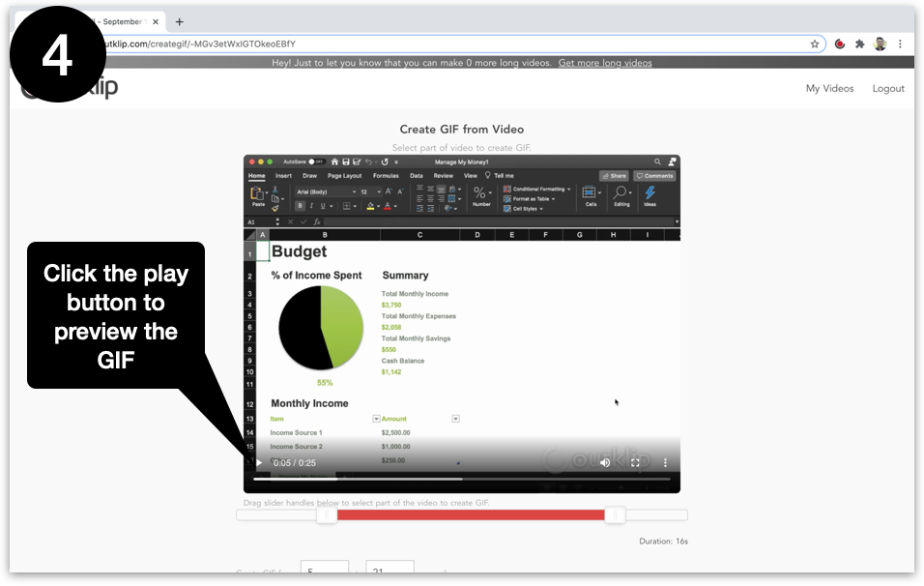Click the Cut scissors icon
The image size is (924, 586).
274,190
